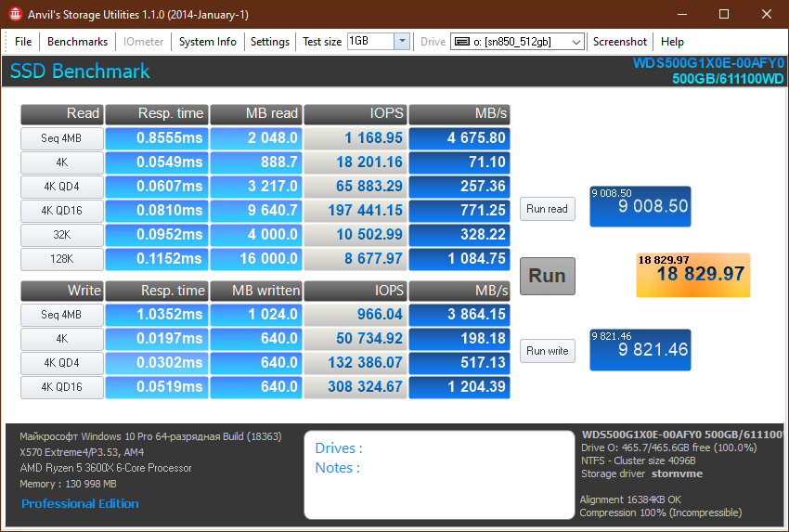Click the Alignment 16384KB OK text
789x532 pixels.
point(630,500)
